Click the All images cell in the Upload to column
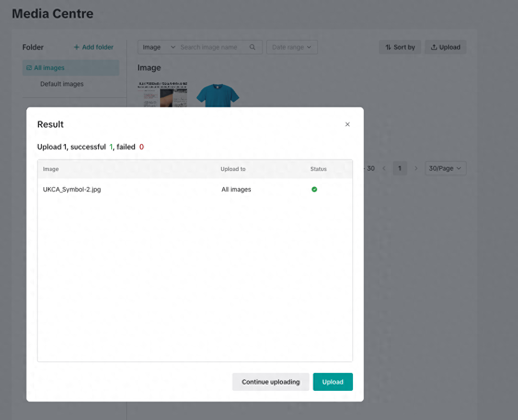Image resolution: width=518 pixels, height=420 pixels. point(236,189)
